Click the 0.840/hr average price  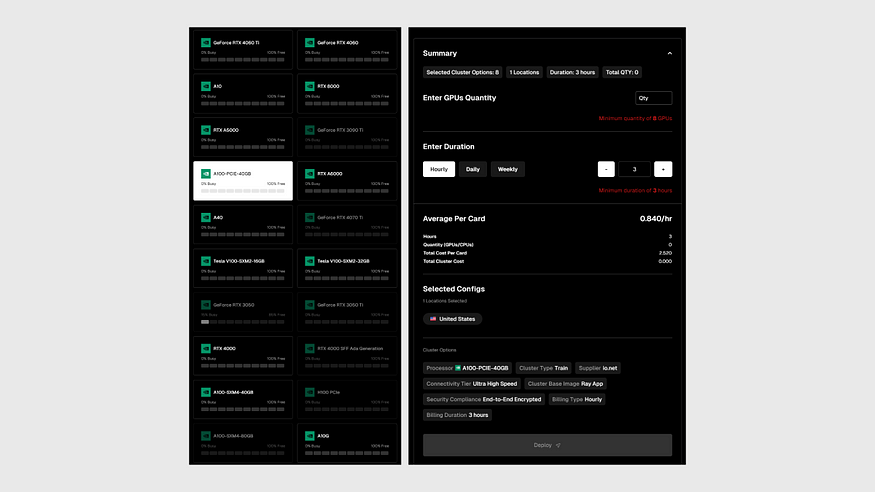[656, 219]
